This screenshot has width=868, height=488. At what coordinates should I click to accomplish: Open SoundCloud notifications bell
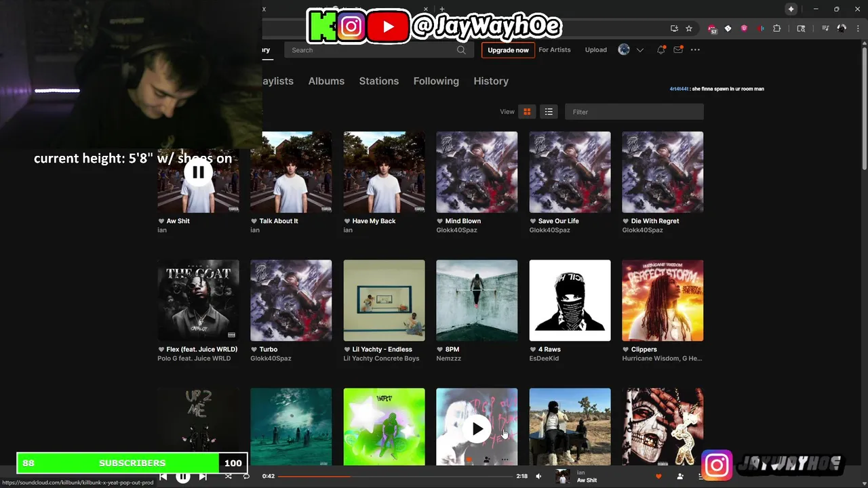[x=660, y=49]
